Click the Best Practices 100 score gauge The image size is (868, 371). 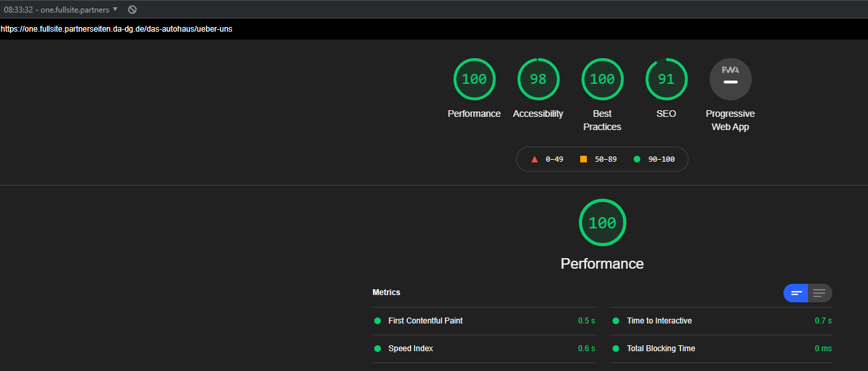pyautogui.click(x=602, y=79)
